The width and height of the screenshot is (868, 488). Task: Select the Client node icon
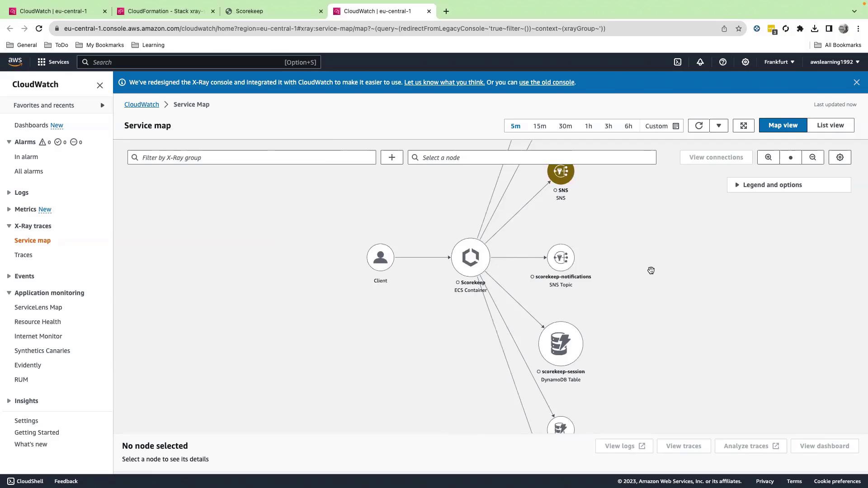coord(380,258)
